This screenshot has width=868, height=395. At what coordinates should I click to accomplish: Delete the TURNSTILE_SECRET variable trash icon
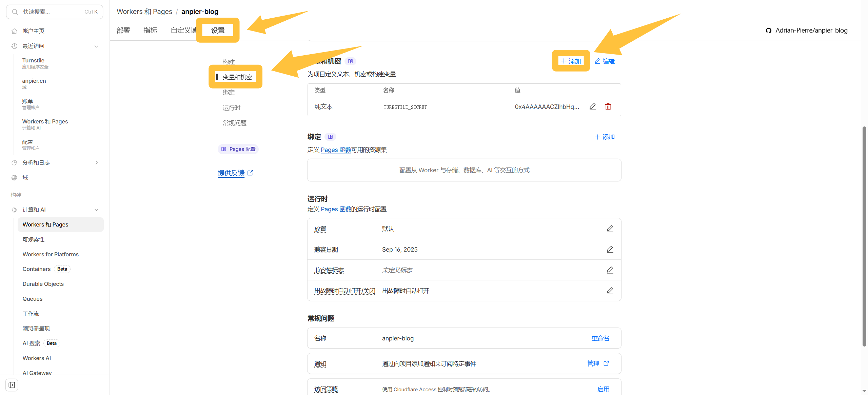click(x=608, y=107)
